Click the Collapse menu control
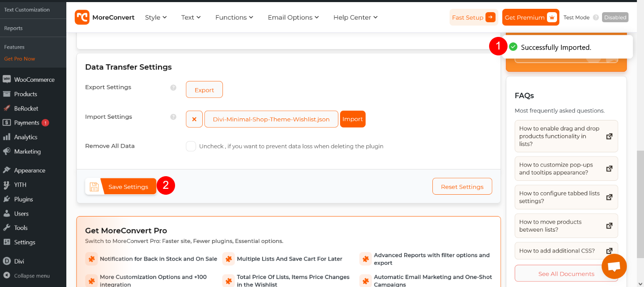644x287 pixels. point(33,276)
